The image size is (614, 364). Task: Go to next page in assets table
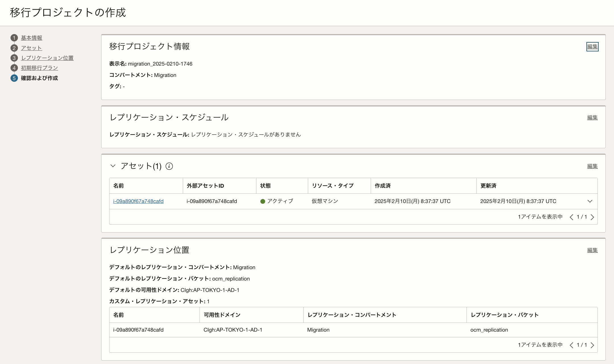(592, 217)
